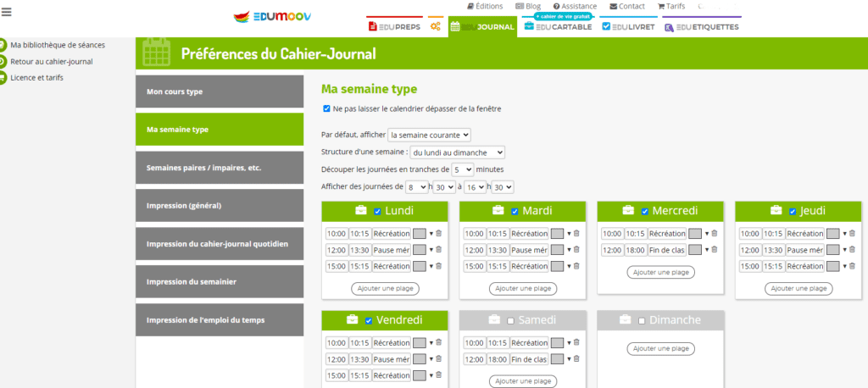Viewport: 868px width, 388px height.
Task: Open 'la semaine courante' default display dropdown
Action: (429, 135)
